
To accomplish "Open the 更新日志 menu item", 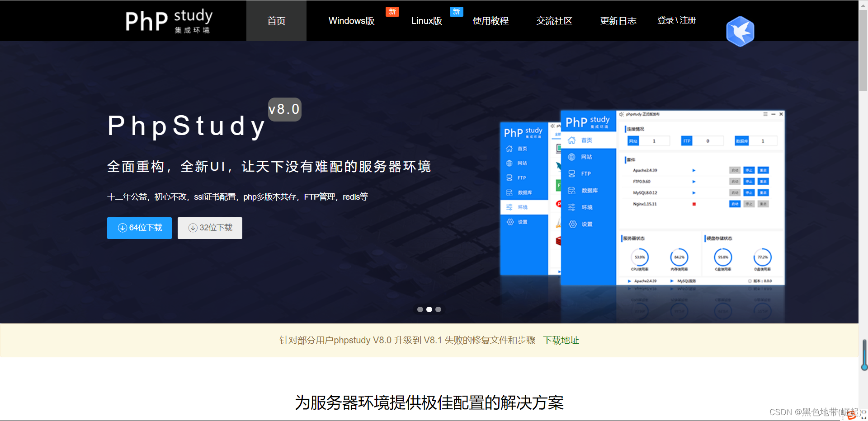I will tap(618, 21).
